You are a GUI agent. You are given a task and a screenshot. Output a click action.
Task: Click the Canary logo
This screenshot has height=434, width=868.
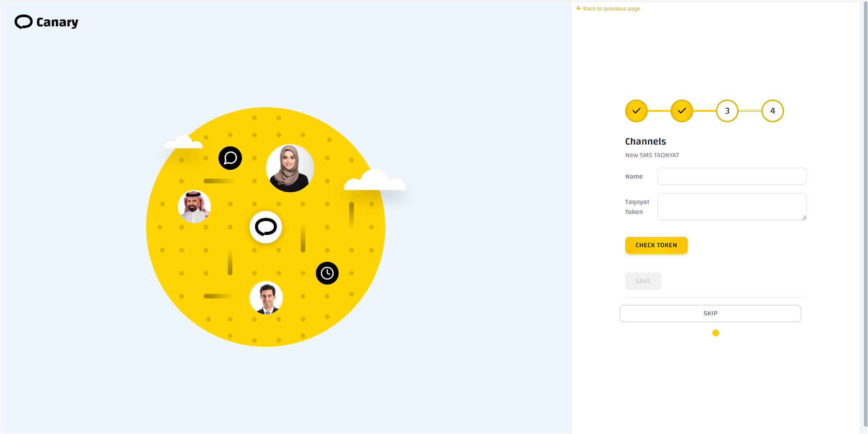[x=46, y=22]
